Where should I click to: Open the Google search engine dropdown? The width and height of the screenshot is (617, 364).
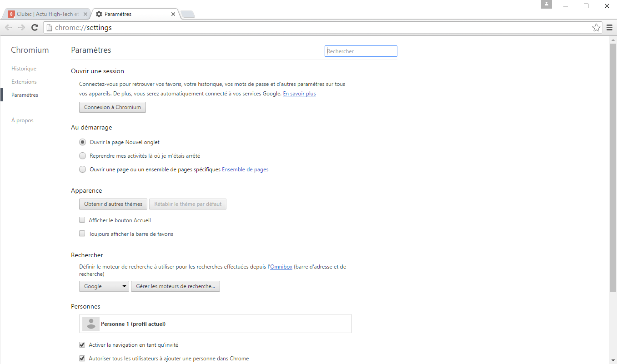click(104, 286)
